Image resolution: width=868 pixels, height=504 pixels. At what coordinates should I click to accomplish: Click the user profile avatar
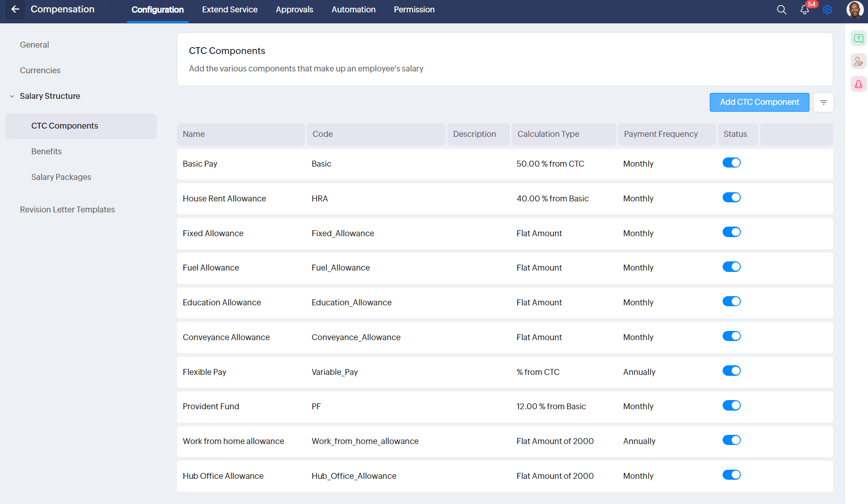(x=854, y=9)
